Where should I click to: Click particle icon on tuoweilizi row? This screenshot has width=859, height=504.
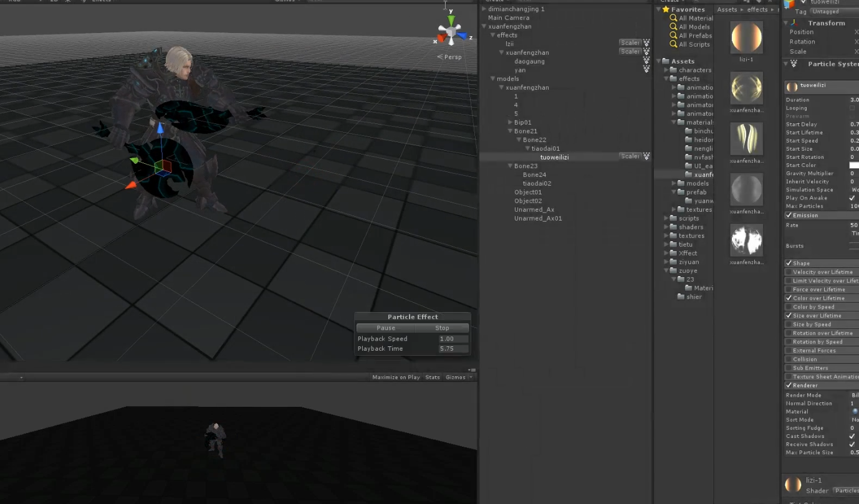pos(646,156)
